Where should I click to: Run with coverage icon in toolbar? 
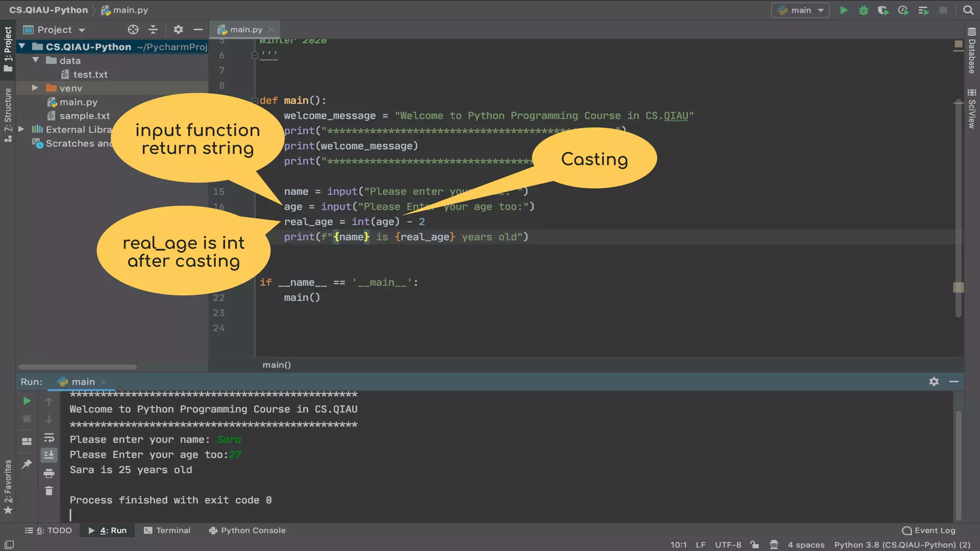tap(883, 10)
